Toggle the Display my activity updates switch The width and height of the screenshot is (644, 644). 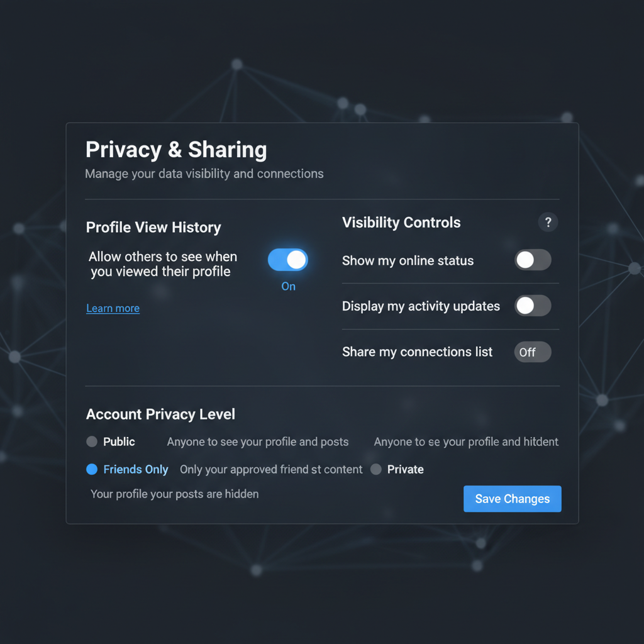533,306
